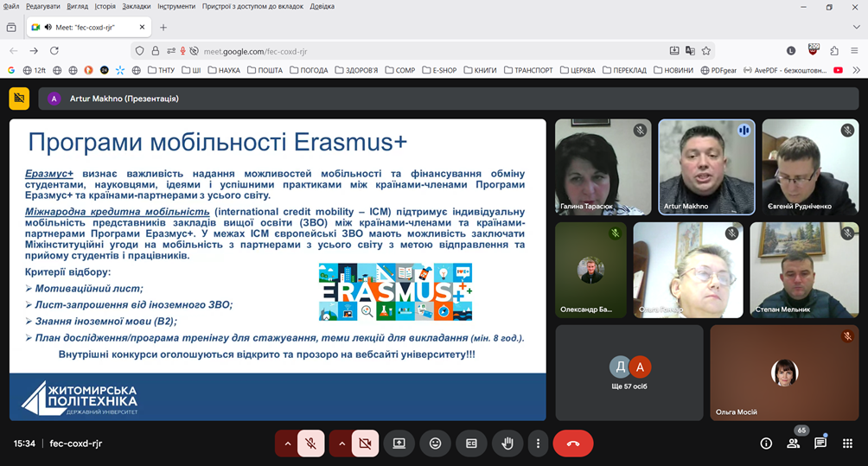
Task: Show the participants list icon
Action: 793,444
